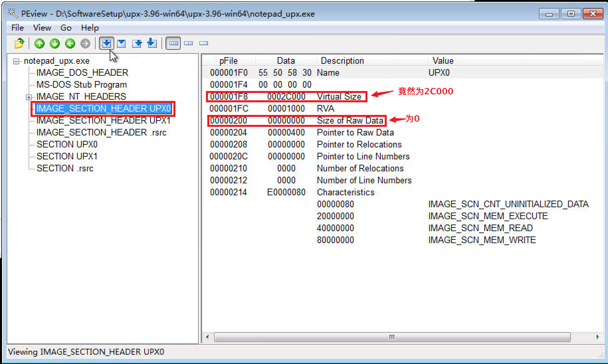Click the horizontal scrollbar thumb

click(392, 337)
